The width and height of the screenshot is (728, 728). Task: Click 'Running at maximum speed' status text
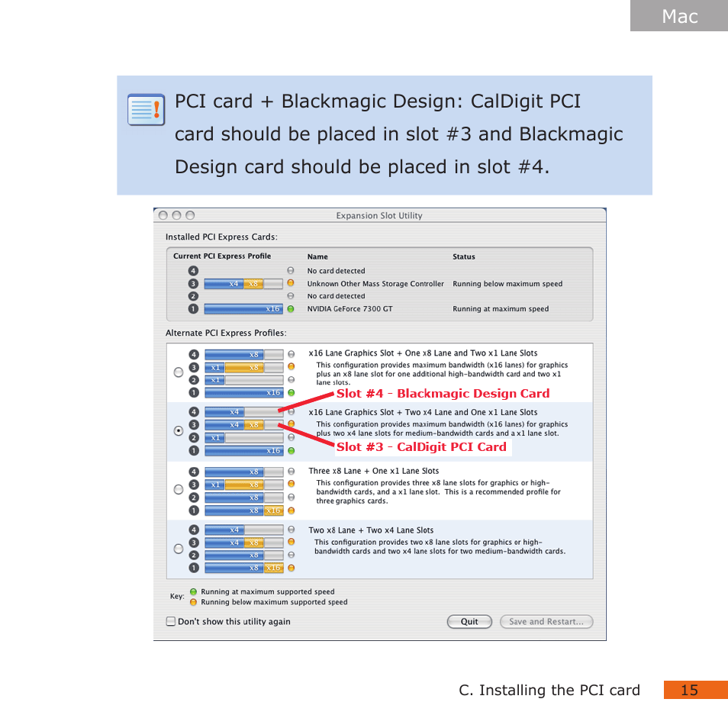point(501,309)
